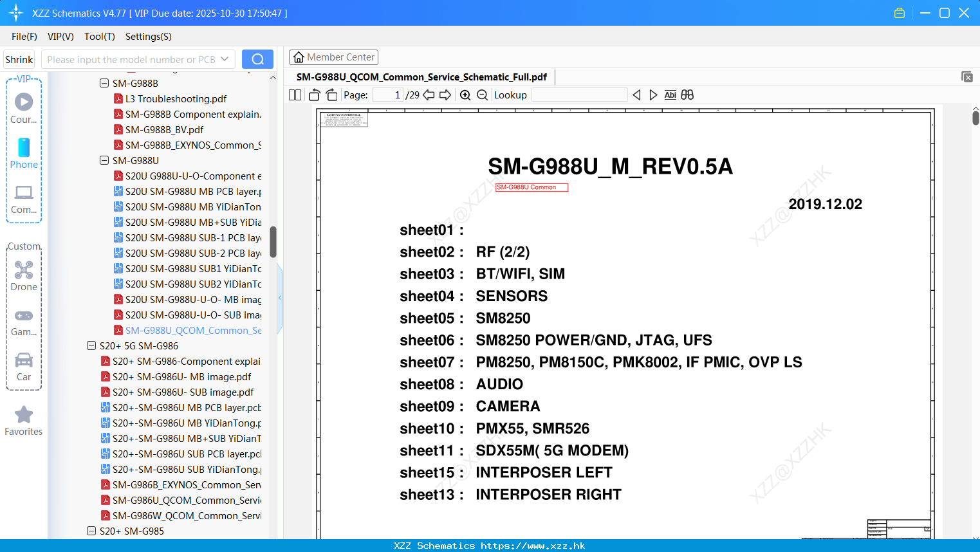
Task: Close all tabs icon at right
Action: click(967, 77)
